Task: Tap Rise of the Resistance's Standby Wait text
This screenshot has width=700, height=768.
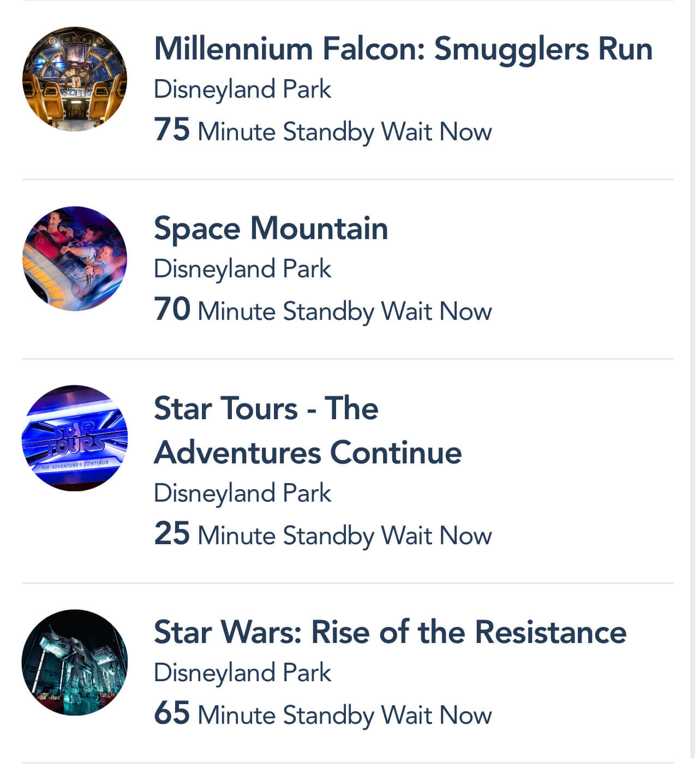Action: pyautogui.click(x=344, y=715)
